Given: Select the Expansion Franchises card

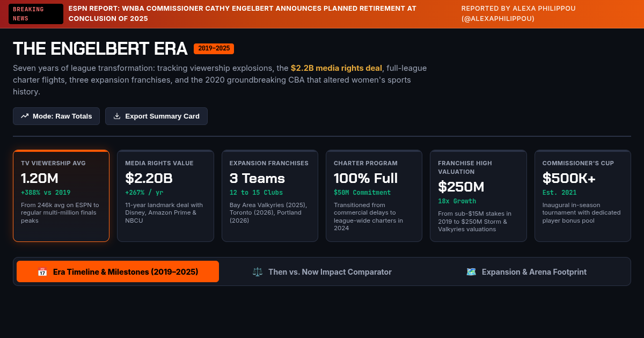Looking at the screenshot, I should pyautogui.click(x=269, y=196).
